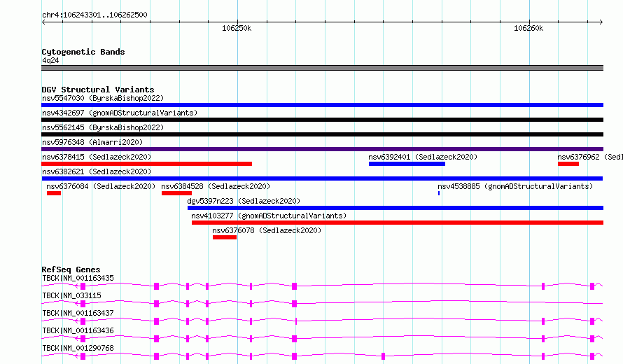Click the rightmost exon of NM_001163437
Screen dimensions: 623x364
(592, 321)
